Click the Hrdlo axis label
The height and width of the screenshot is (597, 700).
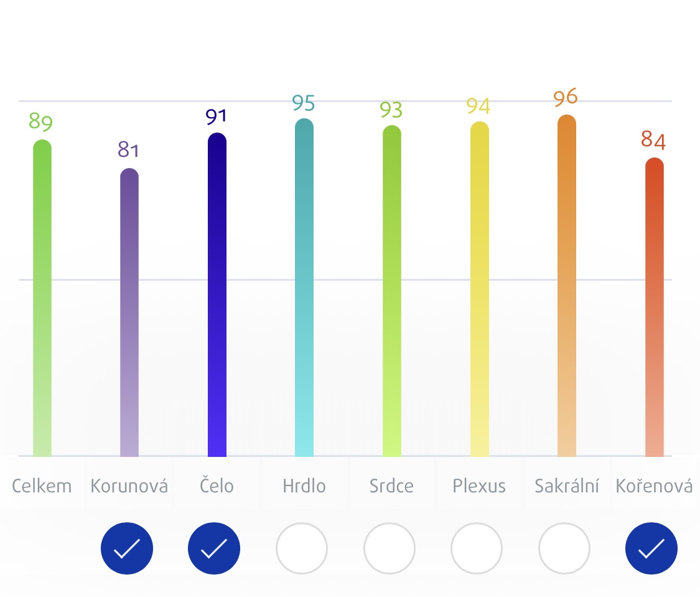304,486
